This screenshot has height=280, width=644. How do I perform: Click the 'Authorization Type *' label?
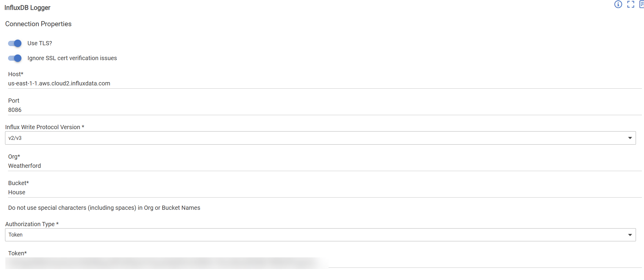coord(32,224)
